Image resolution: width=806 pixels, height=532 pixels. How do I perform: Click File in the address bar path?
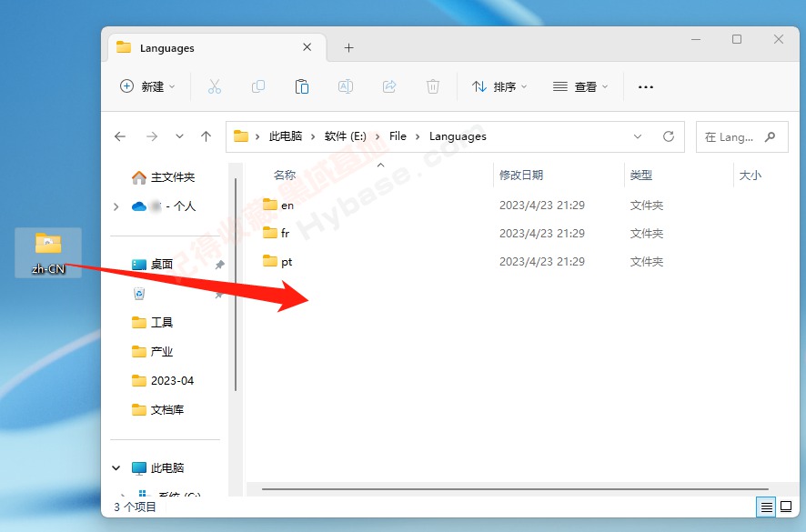click(398, 136)
